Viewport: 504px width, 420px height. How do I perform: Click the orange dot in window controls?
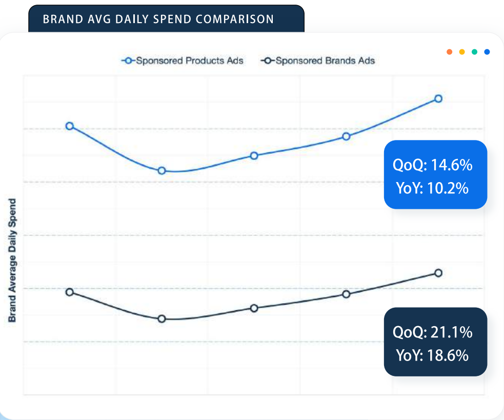[x=449, y=52]
